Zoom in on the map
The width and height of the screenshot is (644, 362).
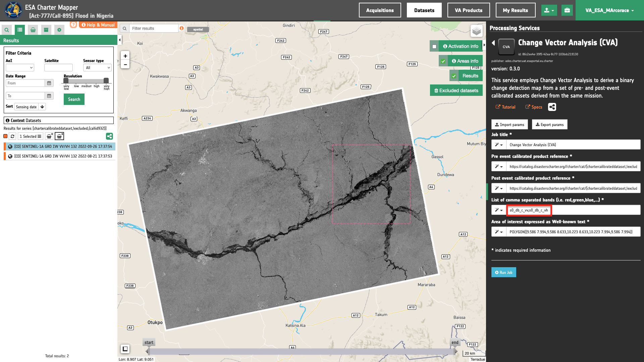(125, 56)
